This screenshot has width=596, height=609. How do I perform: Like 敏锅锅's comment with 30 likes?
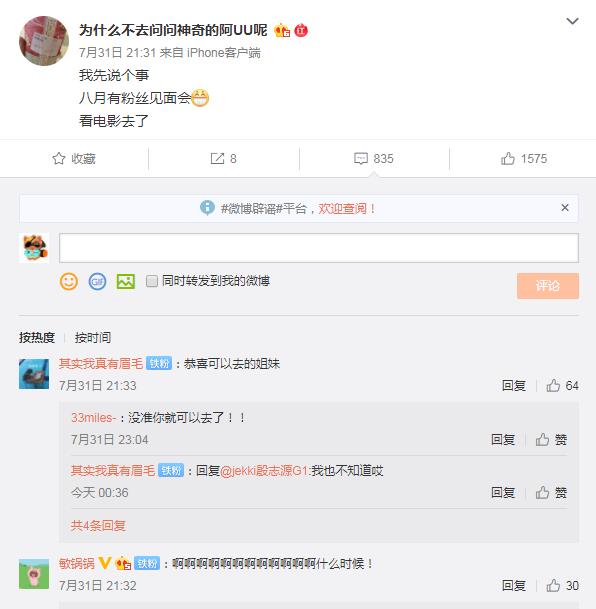click(x=553, y=585)
